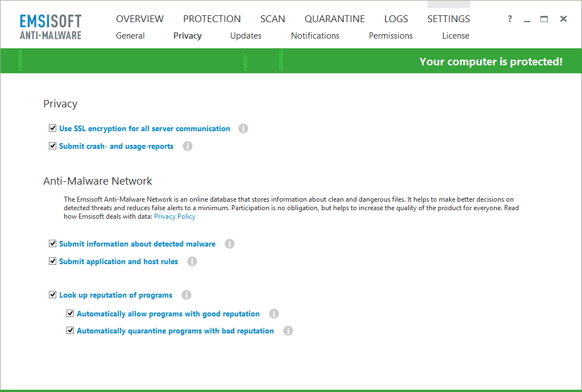582x392 pixels.
Task: Uncheck Submit crash- and usage-reports
Action: click(52, 146)
